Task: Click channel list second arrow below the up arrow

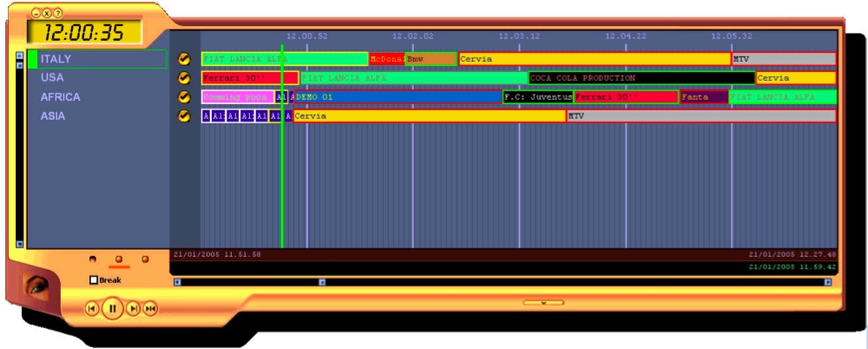Action: click(19, 65)
